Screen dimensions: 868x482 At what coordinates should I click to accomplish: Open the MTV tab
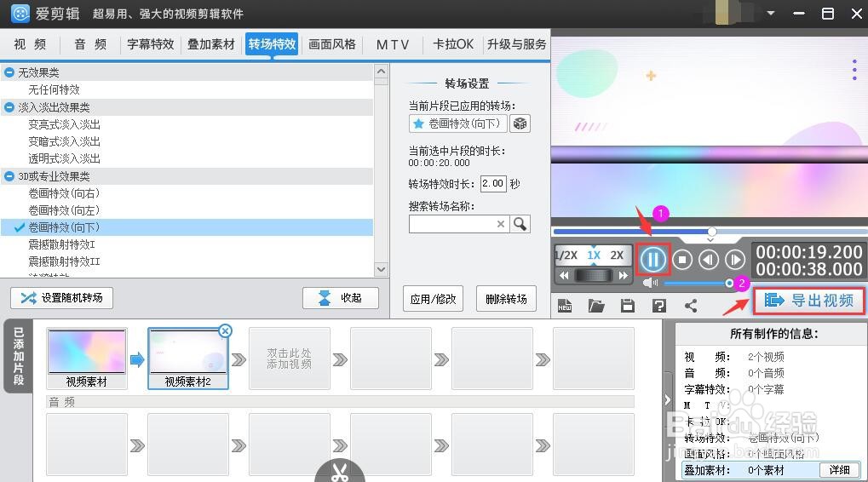click(393, 44)
